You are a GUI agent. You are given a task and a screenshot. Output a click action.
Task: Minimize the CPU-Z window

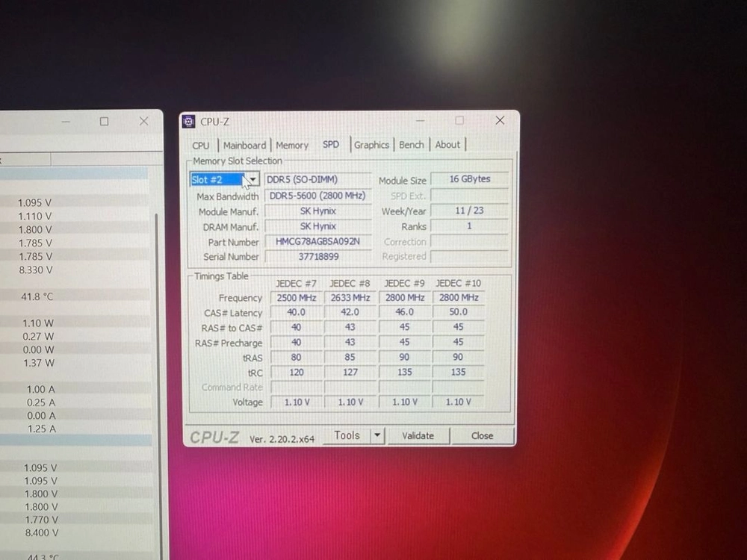420,121
